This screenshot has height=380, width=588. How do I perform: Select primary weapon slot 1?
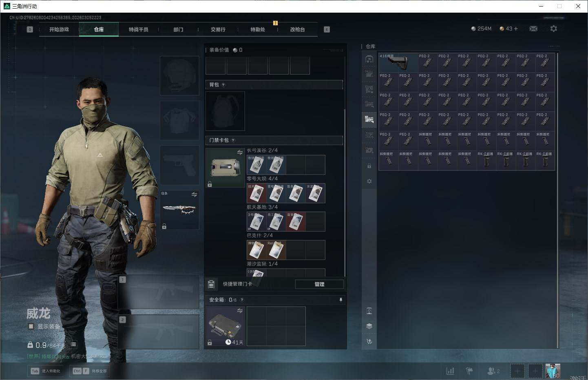[x=158, y=292]
